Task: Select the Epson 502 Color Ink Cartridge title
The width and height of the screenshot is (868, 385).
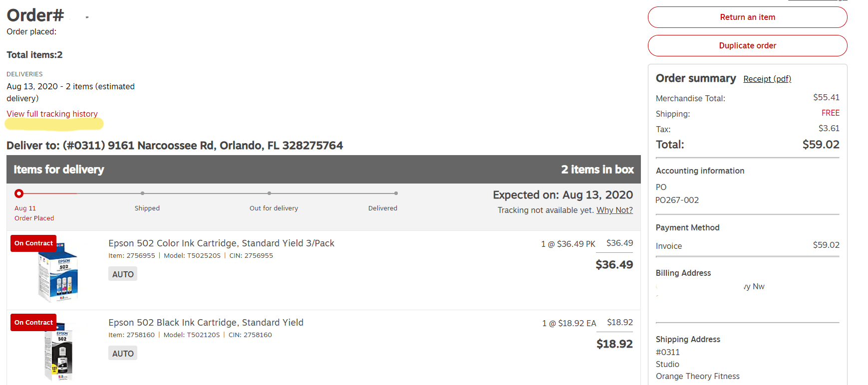Action: 221,243
